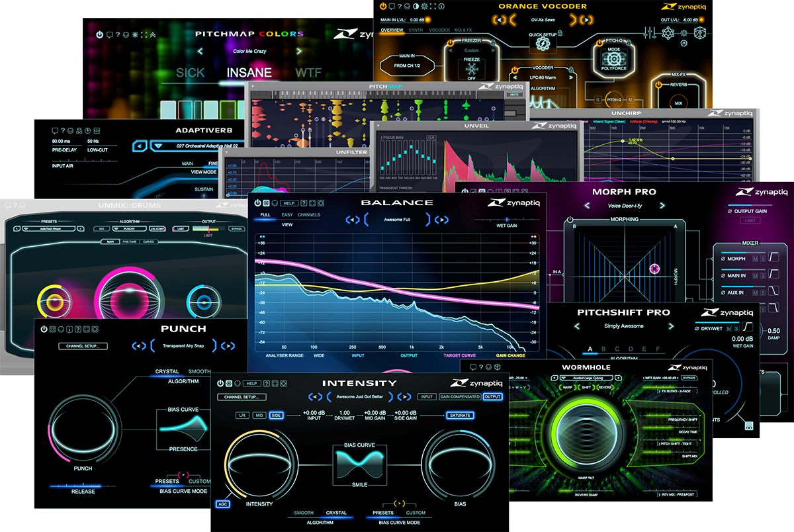
Task: Open Channel Setup in Punch
Action: point(83,345)
